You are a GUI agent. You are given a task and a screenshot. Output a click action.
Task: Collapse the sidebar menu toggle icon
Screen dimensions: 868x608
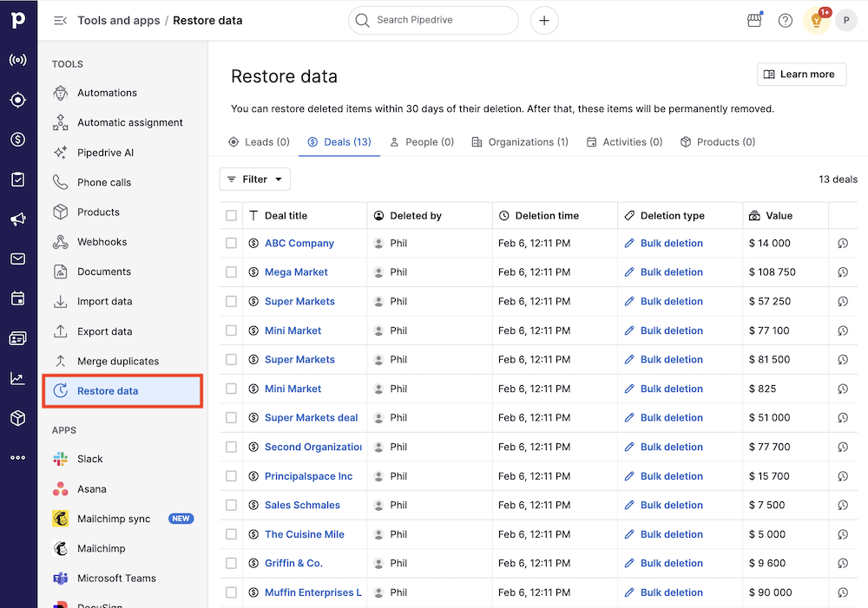60,20
